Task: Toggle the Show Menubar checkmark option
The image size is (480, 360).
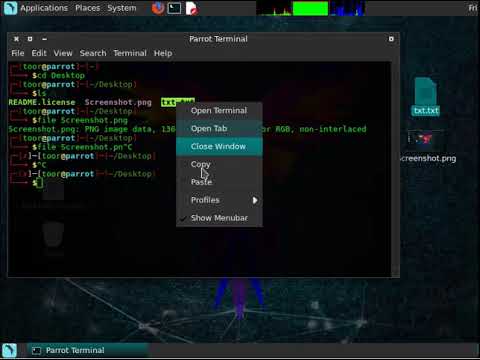Action: tap(219, 218)
